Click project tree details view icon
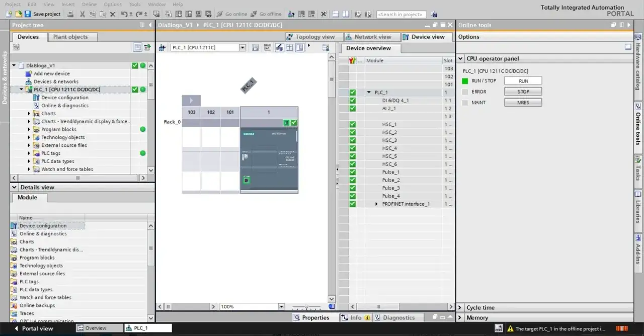This screenshot has height=336, width=644. pyautogui.click(x=137, y=47)
